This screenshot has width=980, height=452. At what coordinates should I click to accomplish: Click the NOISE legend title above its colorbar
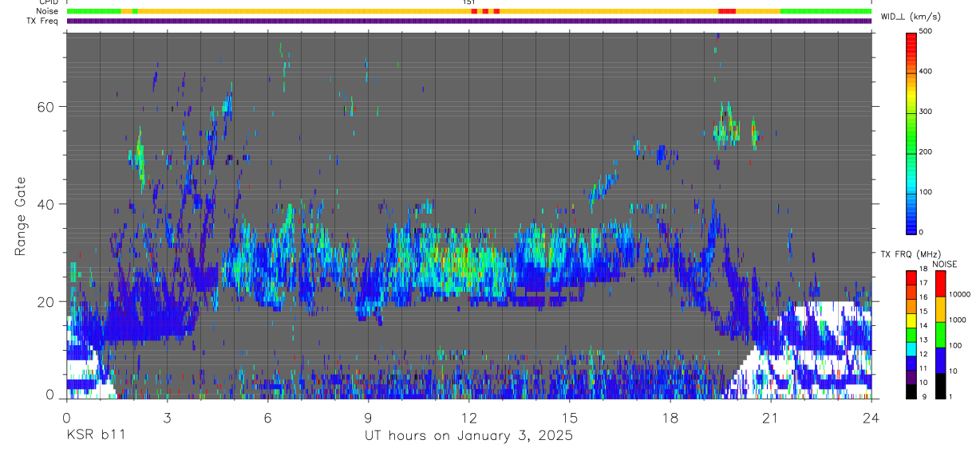coord(946,264)
